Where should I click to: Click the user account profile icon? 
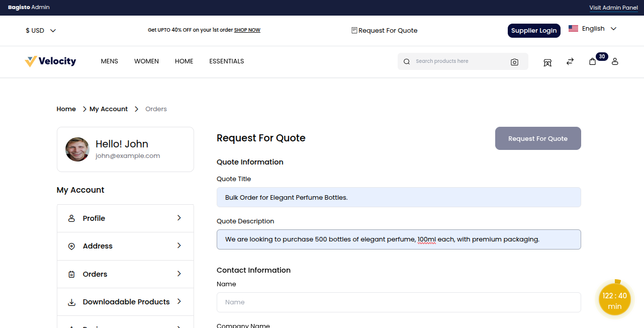pos(615,61)
